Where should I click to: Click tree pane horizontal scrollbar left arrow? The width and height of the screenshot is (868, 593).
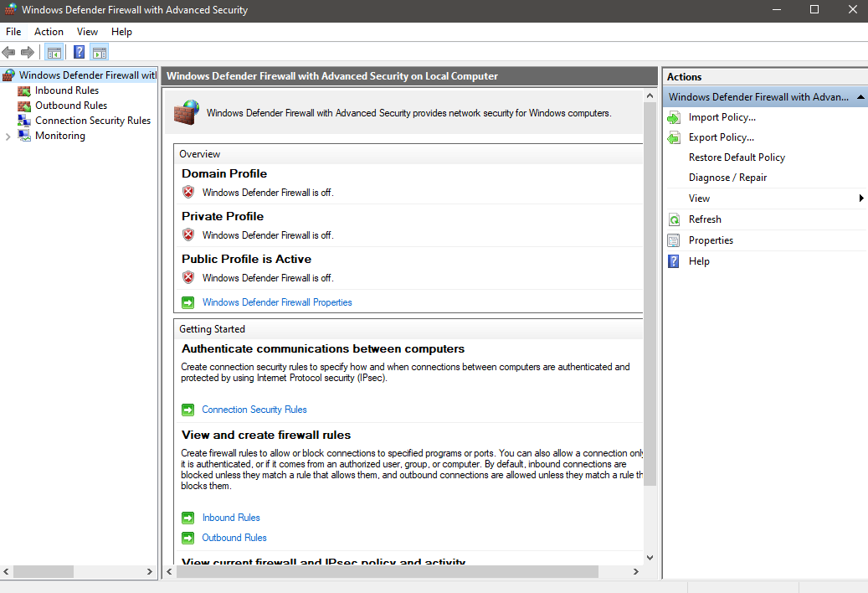pyautogui.click(x=6, y=571)
